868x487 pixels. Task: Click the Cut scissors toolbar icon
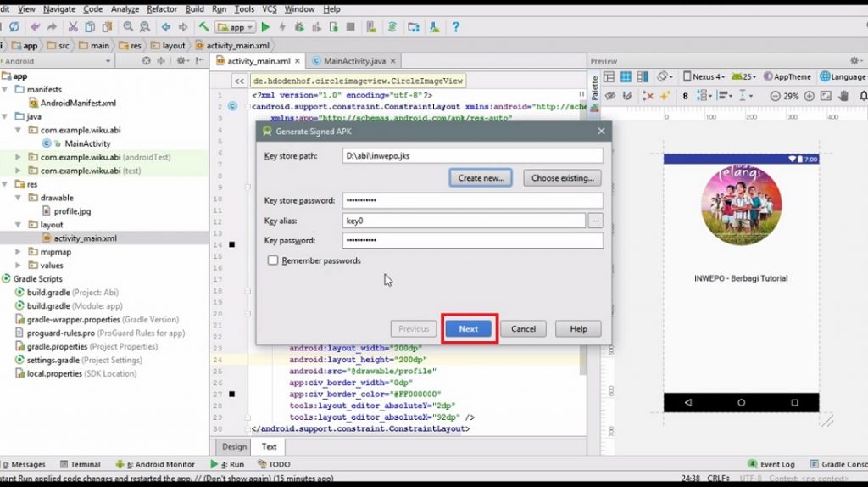73,27
